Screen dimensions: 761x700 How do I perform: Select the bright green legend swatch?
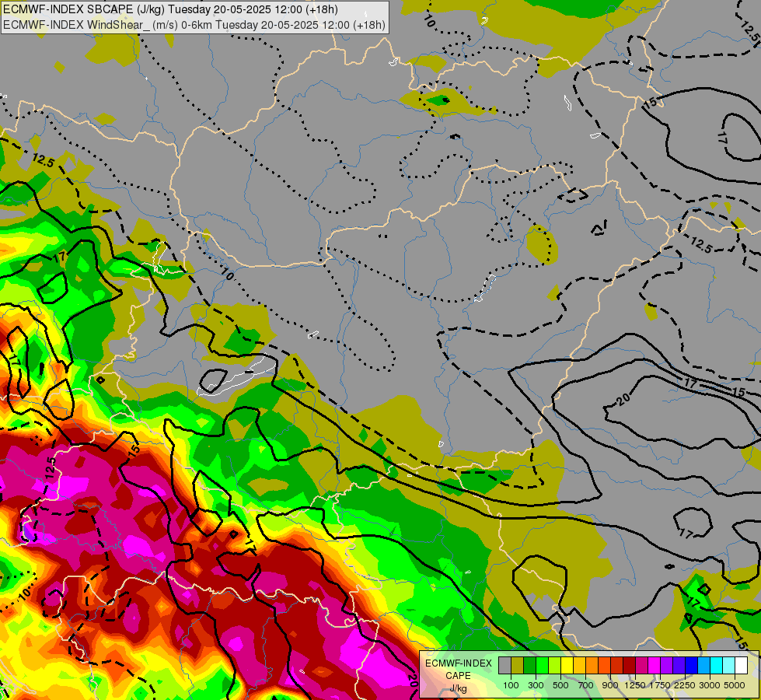coord(542,666)
